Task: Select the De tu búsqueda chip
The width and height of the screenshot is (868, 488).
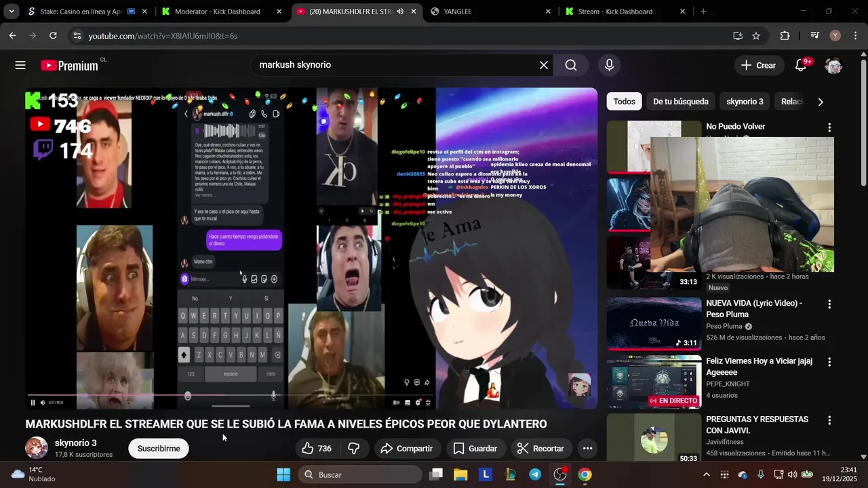Action: 681,102
